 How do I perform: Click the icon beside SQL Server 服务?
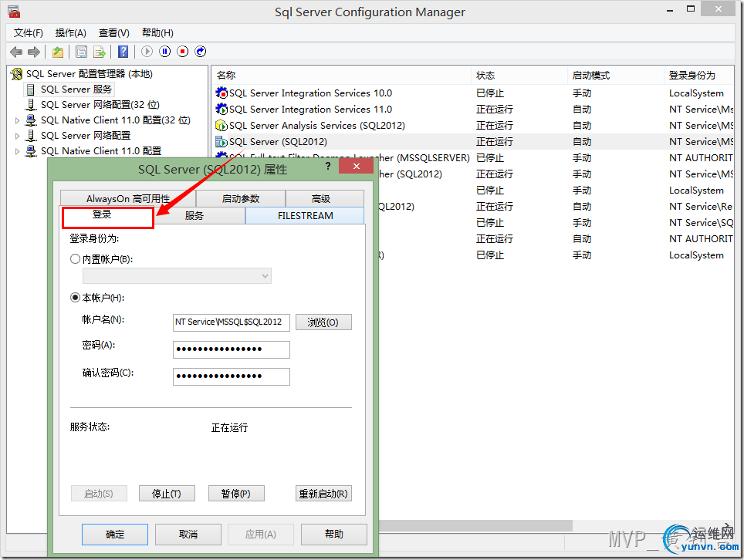(x=31, y=89)
